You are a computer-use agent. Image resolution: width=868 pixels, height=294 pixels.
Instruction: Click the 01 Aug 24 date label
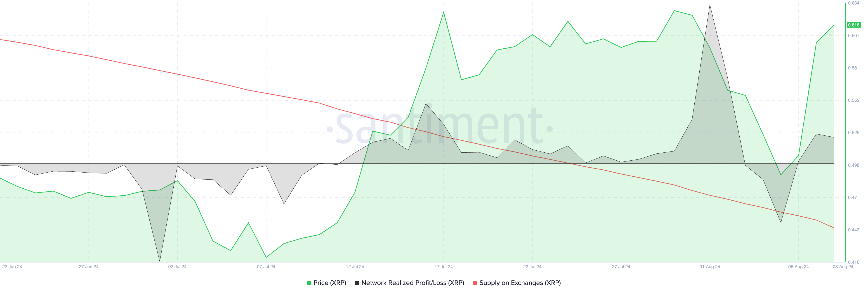click(710, 267)
